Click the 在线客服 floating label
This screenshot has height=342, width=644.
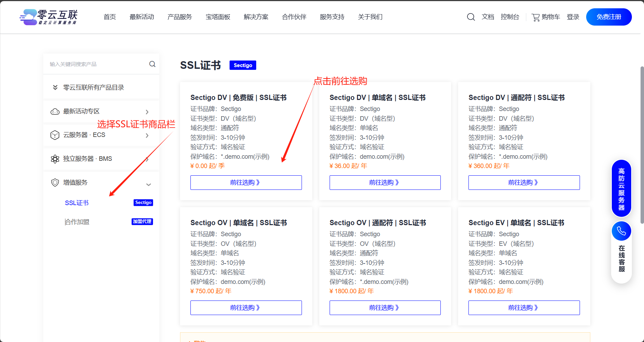(621, 259)
